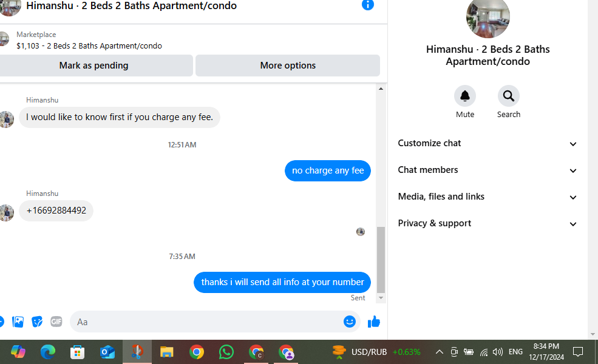Click More options button
Image resolution: width=598 pixels, height=364 pixels.
click(x=288, y=66)
